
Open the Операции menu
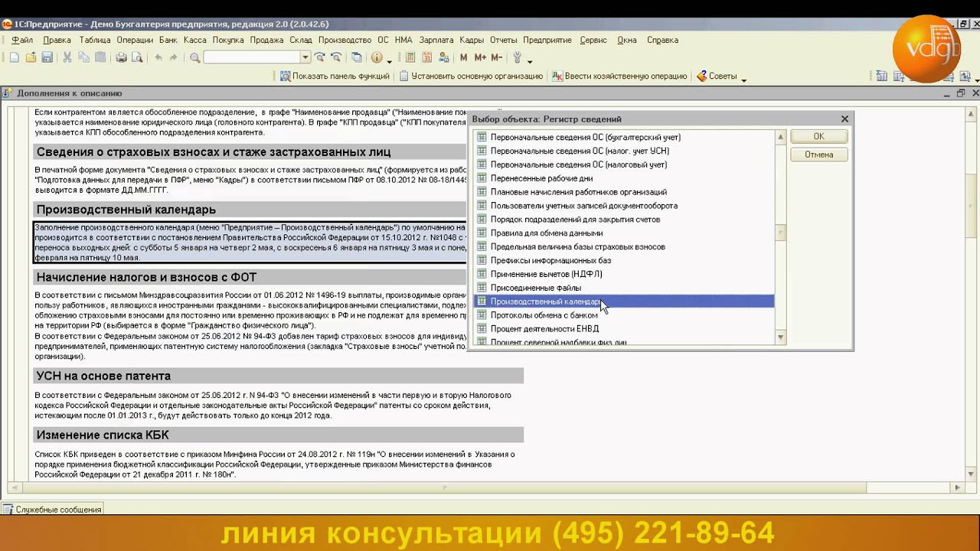[x=135, y=40]
